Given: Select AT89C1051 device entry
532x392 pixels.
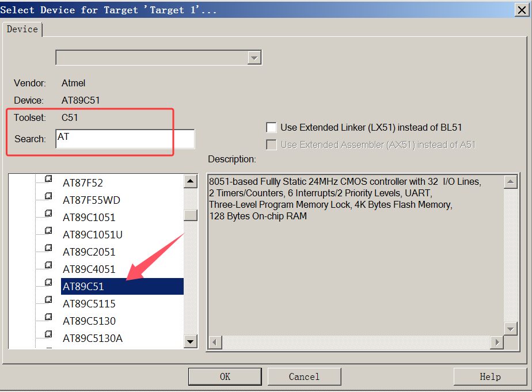Looking at the screenshot, I should tap(89, 218).
